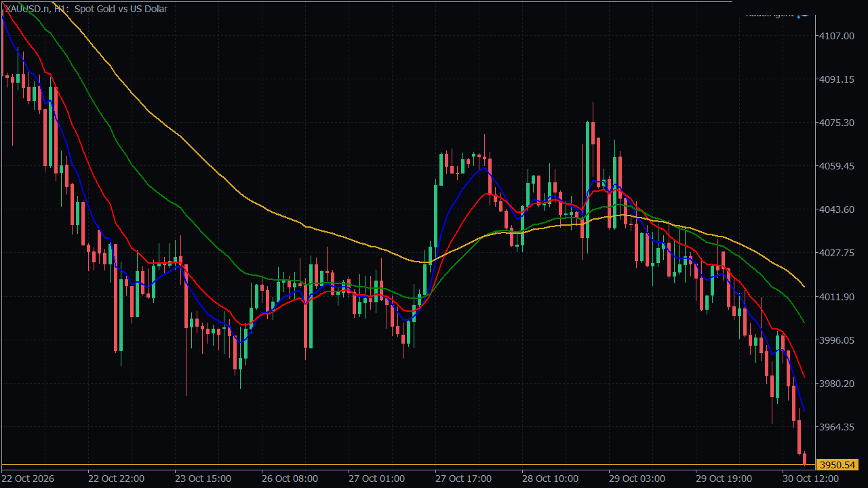Pick the 29 Oct 03:00 time label

click(x=637, y=479)
